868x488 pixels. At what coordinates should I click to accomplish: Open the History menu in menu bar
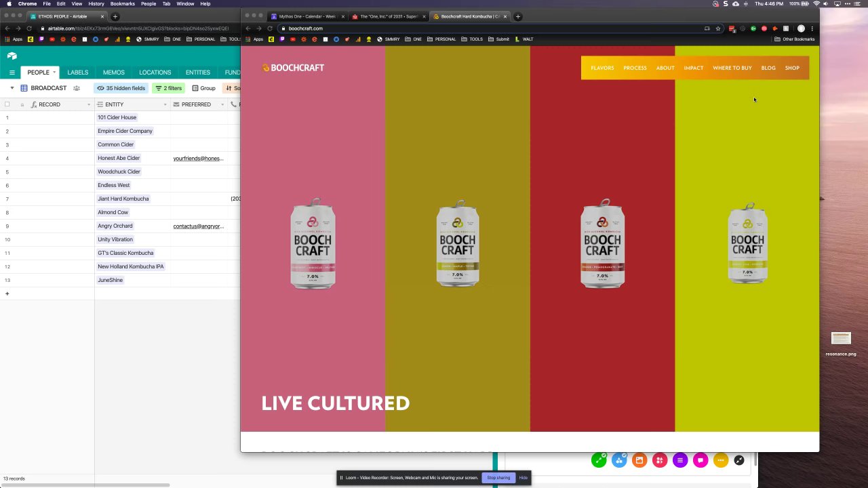96,3
